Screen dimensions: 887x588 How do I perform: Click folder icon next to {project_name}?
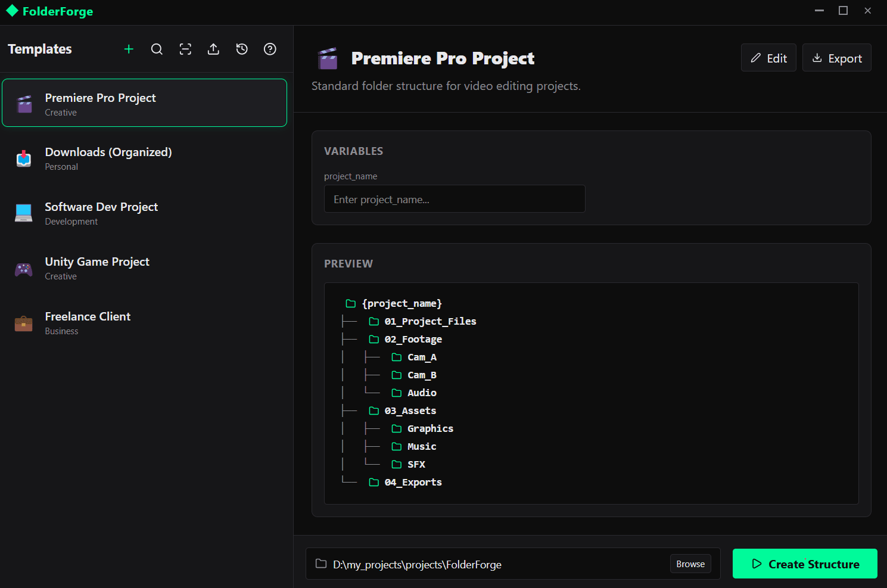click(x=351, y=304)
